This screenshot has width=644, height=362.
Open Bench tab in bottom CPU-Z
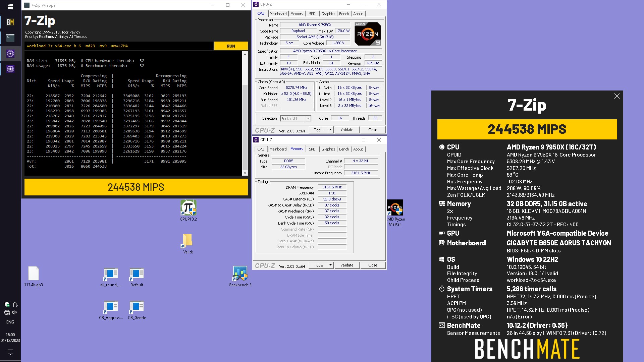344,149
